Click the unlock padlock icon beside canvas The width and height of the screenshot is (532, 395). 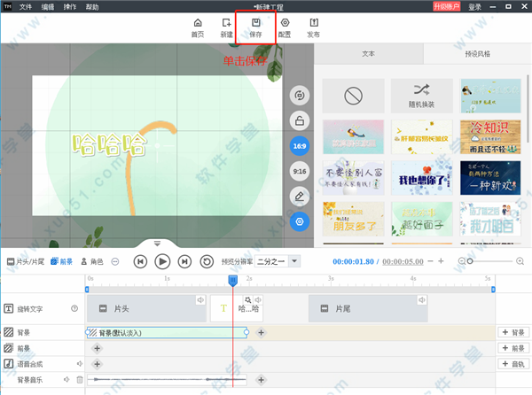point(299,120)
